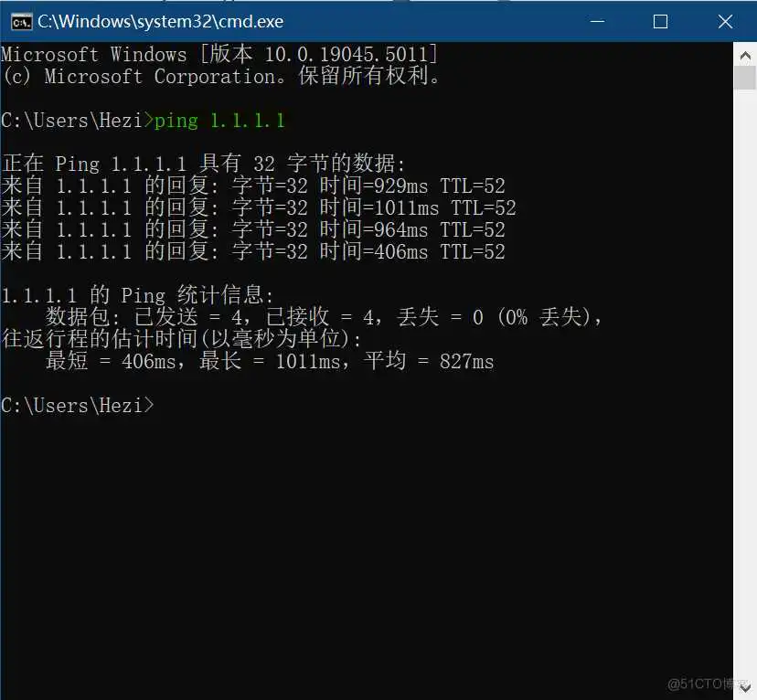Click the reply line showing 时间=929ms
The height and width of the screenshot is (700, 757).
[x=253, y=186]
